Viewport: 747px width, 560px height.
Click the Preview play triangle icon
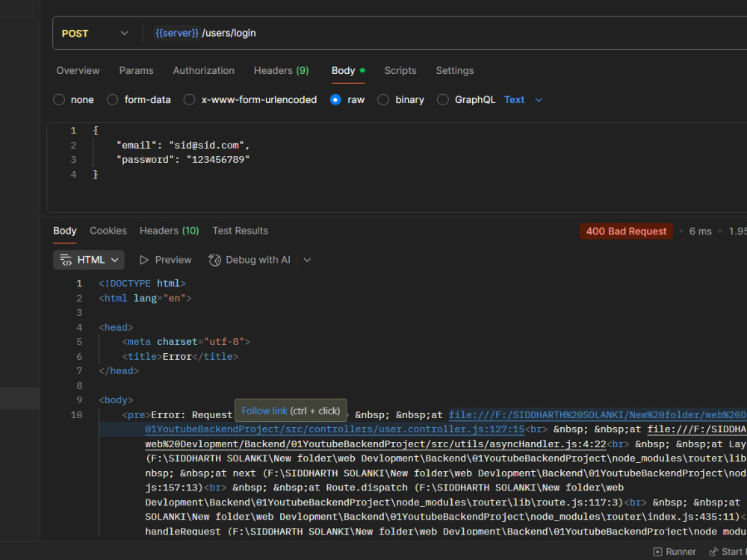[143, 260]
